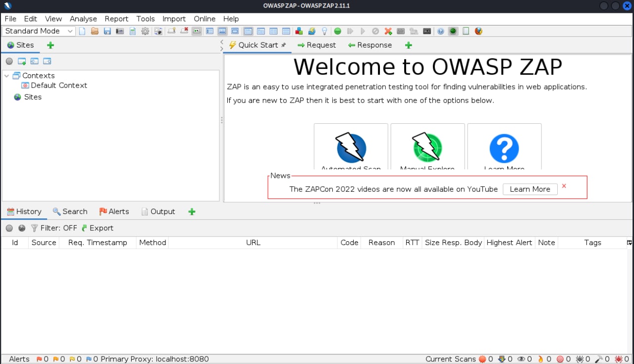Add a new tab beside Response
The width and height of the screenshot is (634, 364).
pos(408,45)
